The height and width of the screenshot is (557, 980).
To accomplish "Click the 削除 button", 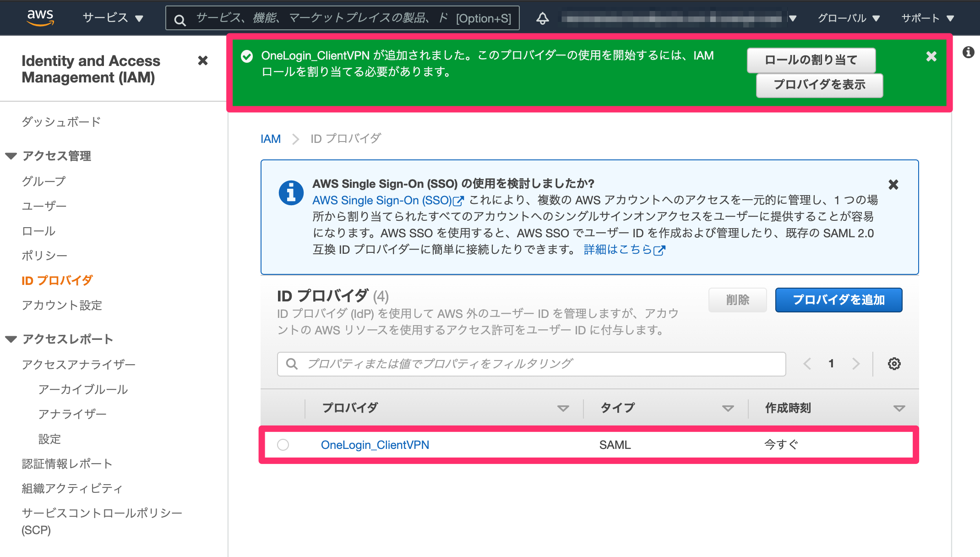I will click(738, 300).
